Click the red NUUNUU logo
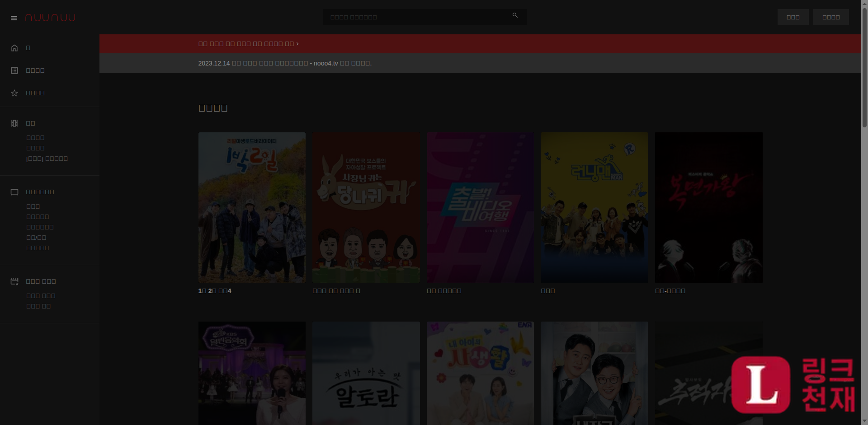This screenshot has height=425, width=868. (50, 18)
